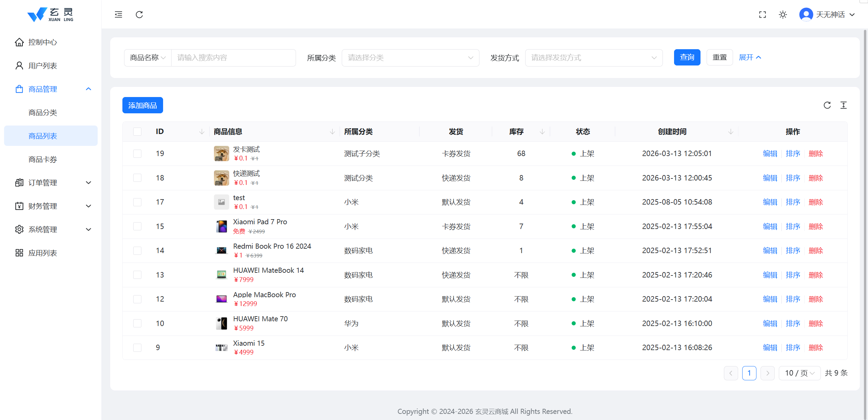This screenshot has height=420, width=868.
Task: Click the 发卡测试 product thumbnail image
Action: (x=221, y=154)
